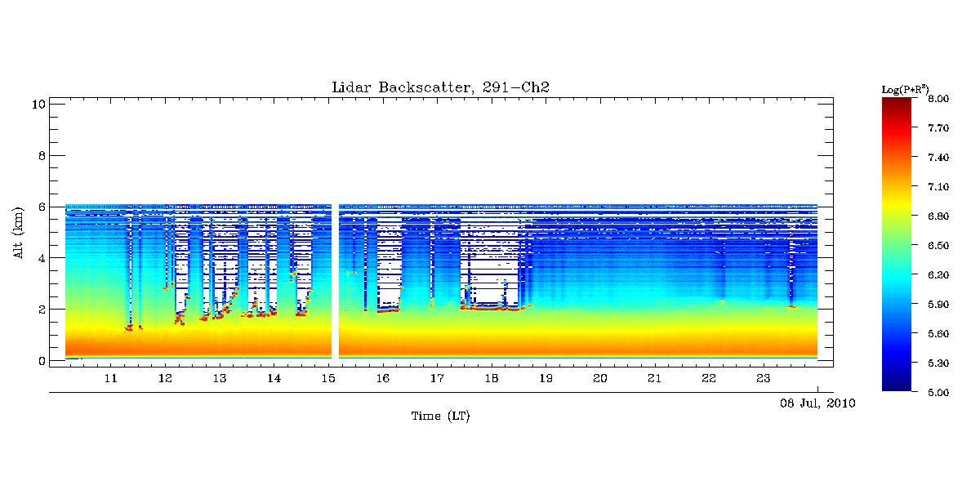This screenshot has width=980, height=490.
Task: Click the time axis tick label 11
Action: (x=111, y=379)
